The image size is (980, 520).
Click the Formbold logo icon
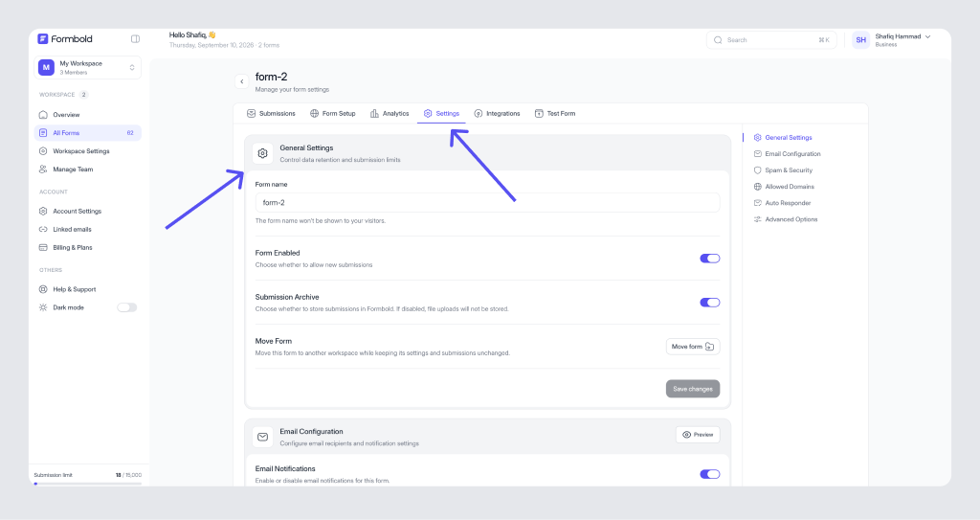[42, 39]
